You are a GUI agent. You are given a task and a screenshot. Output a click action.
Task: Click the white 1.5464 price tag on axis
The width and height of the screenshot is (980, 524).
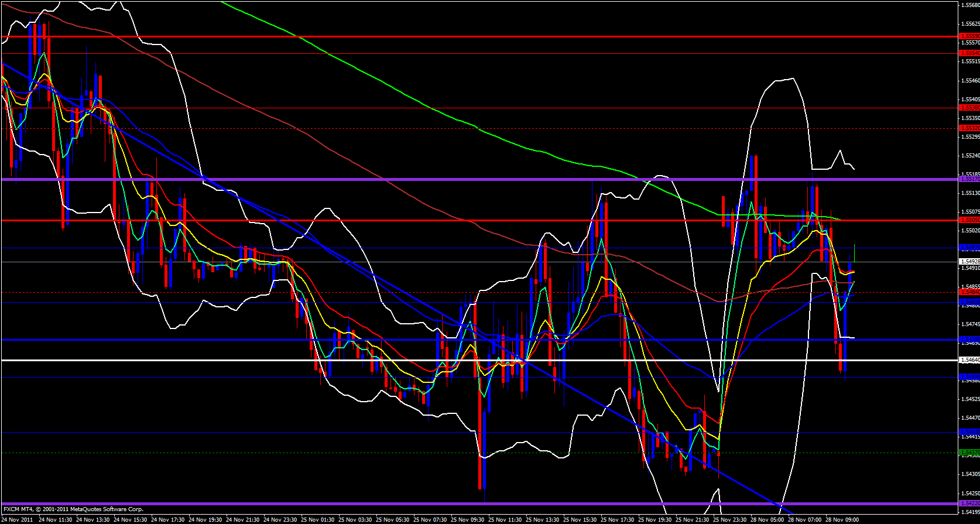click(x=969, y=360)
